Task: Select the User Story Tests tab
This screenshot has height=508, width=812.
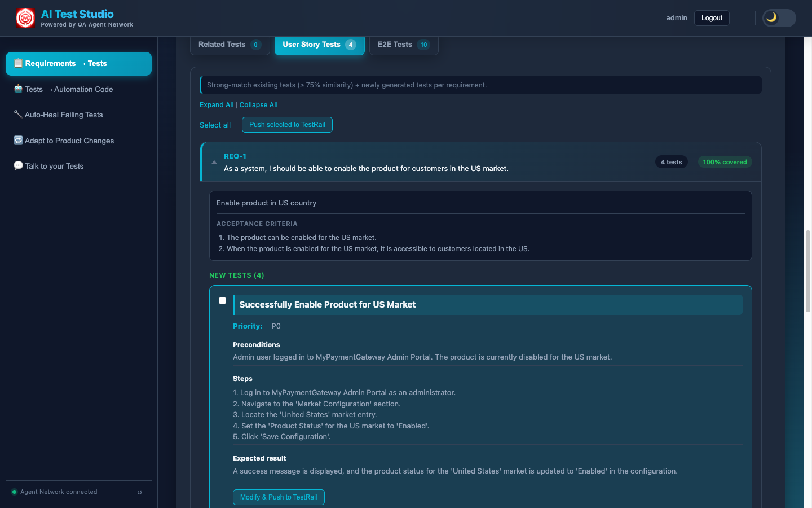Action: (319, 45)
